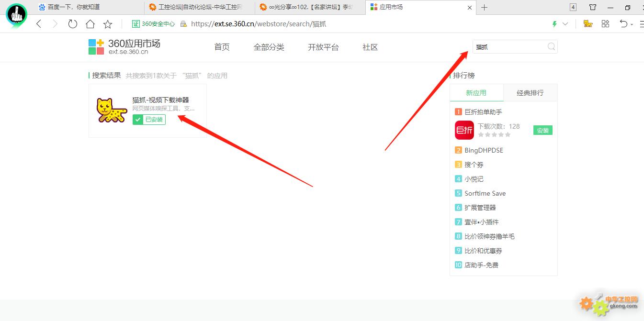Switch to the 百度一下，你就知道 tab

pyautogui.click(x=89, y=7)
